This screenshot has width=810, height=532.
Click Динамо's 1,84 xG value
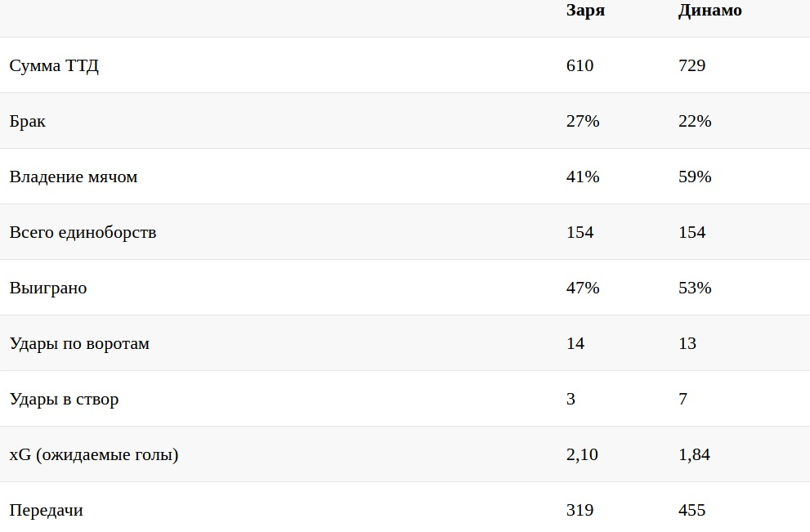694,454
